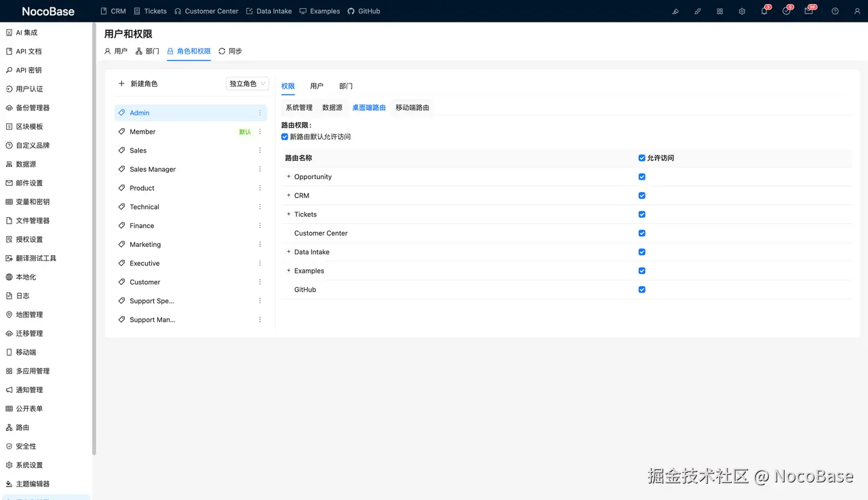Uncheck access for Customer Center route
The width and height of the screenshot is (868, 500).
[x=642, y=233]
